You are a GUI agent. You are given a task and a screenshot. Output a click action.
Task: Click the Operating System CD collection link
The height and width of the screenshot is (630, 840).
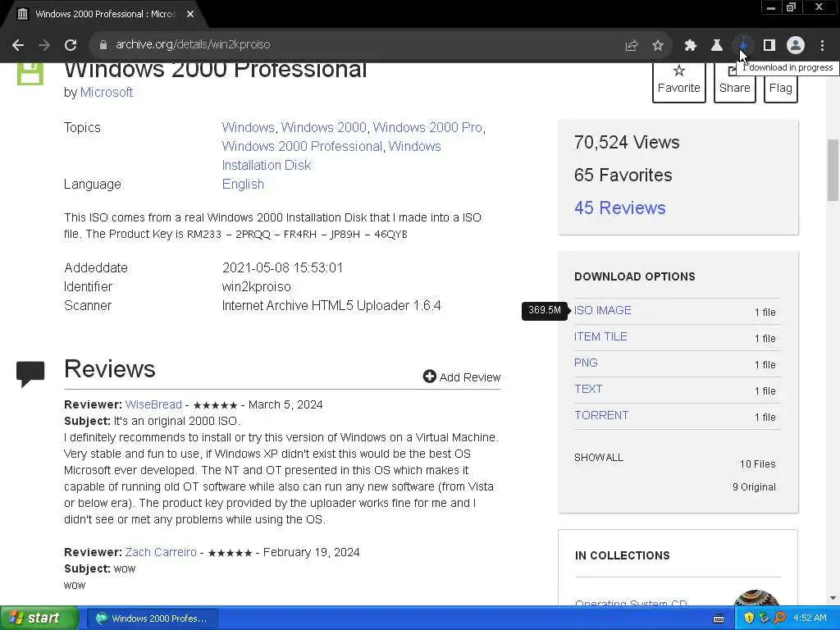[x=631, y=602]
